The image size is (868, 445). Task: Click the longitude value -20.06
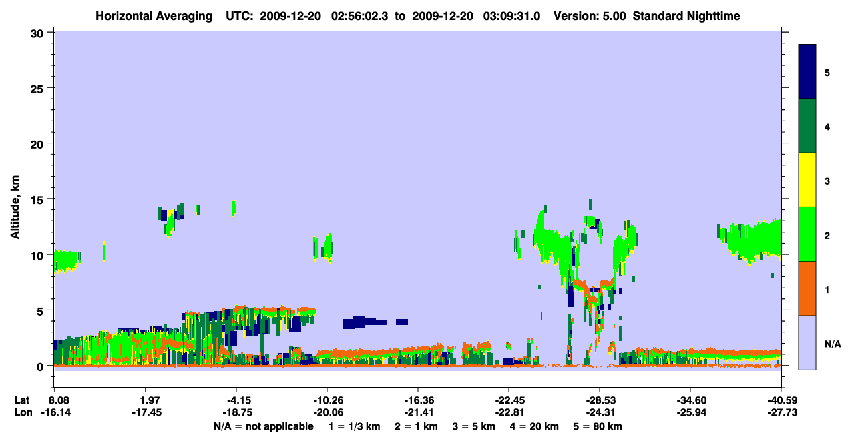pyautogui.click(x=327, y=413)
